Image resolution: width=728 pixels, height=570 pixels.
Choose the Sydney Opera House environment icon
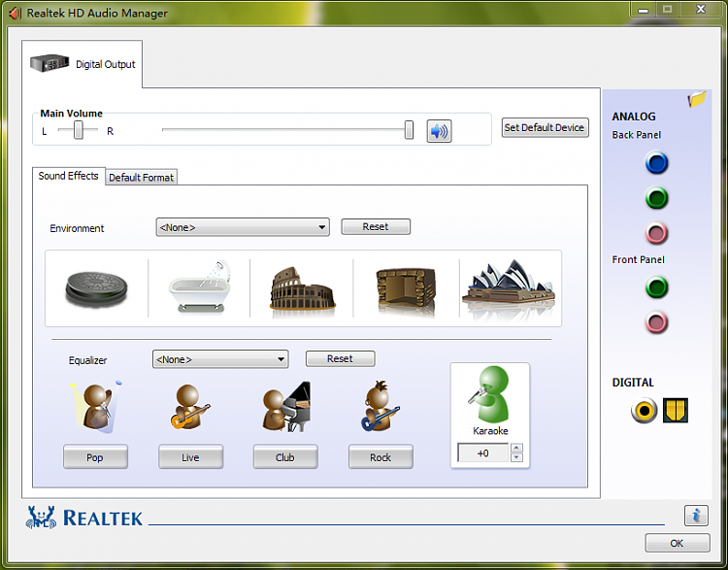(509, 288)
